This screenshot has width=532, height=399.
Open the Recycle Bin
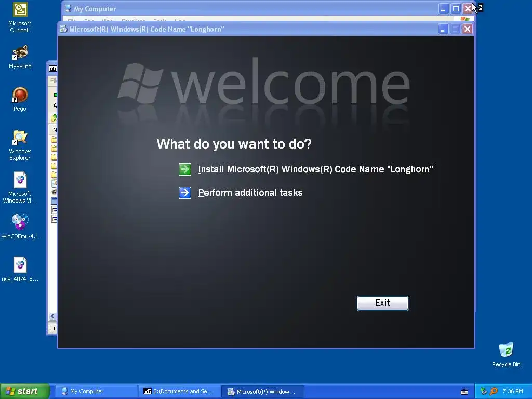point(506,354)
